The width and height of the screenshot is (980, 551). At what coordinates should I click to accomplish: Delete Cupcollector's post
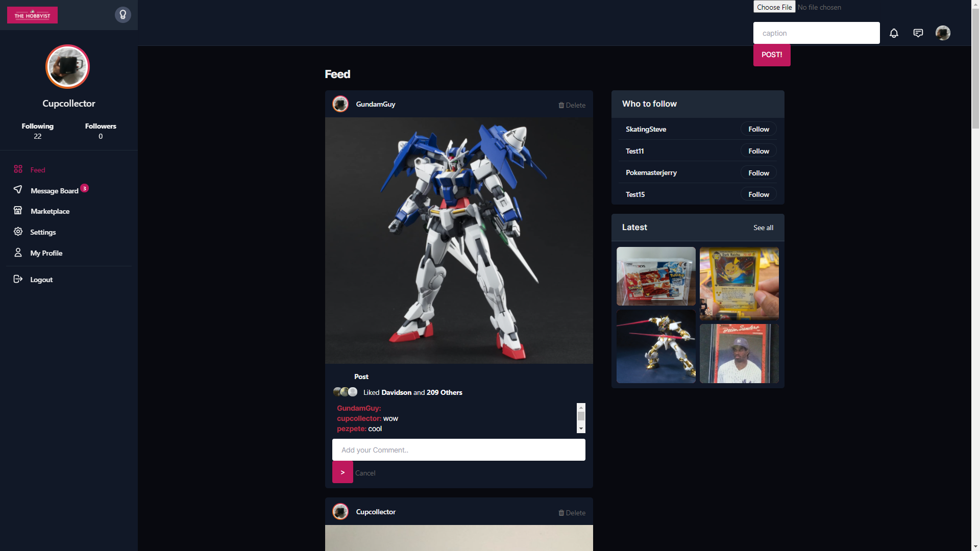coord(572,513)
